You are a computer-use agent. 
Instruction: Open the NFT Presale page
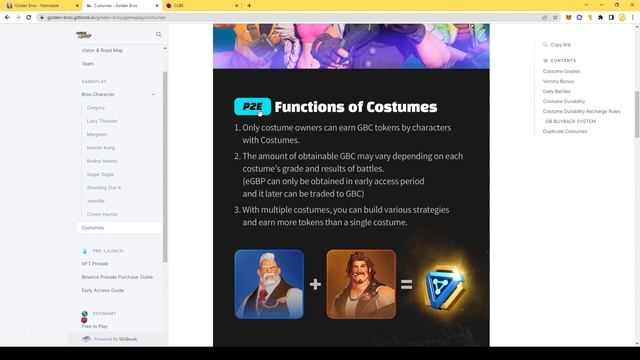pyautogui.click(x=95, y=264)
